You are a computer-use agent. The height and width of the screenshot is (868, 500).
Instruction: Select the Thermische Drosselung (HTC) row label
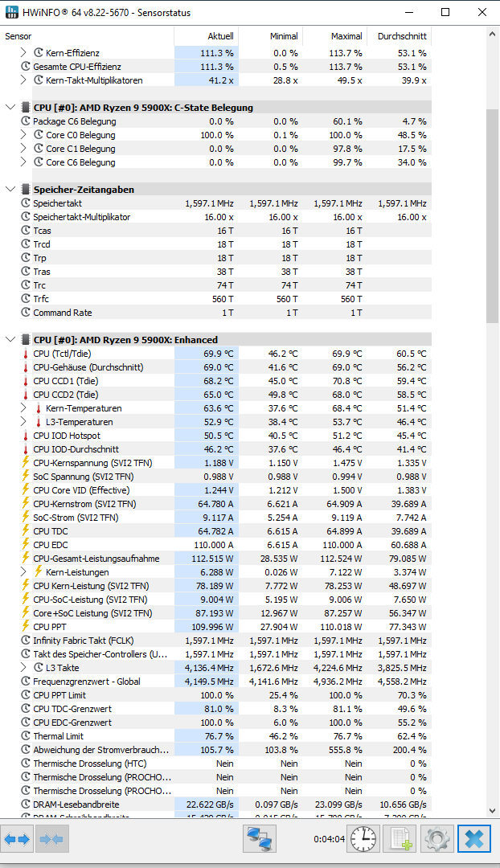point(90,764)
